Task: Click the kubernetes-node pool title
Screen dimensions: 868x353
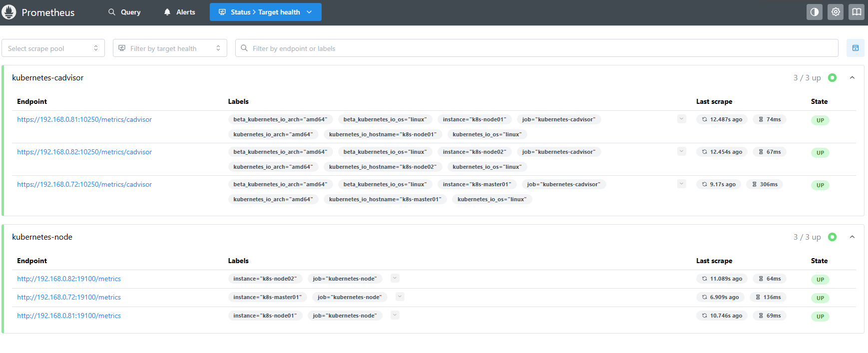Action: (x=42, y=237)
